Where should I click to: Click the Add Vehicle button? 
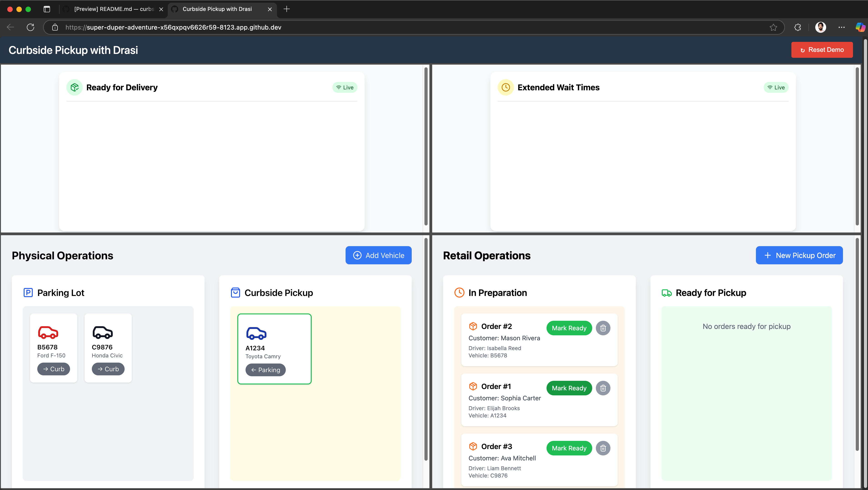point(378,255)
